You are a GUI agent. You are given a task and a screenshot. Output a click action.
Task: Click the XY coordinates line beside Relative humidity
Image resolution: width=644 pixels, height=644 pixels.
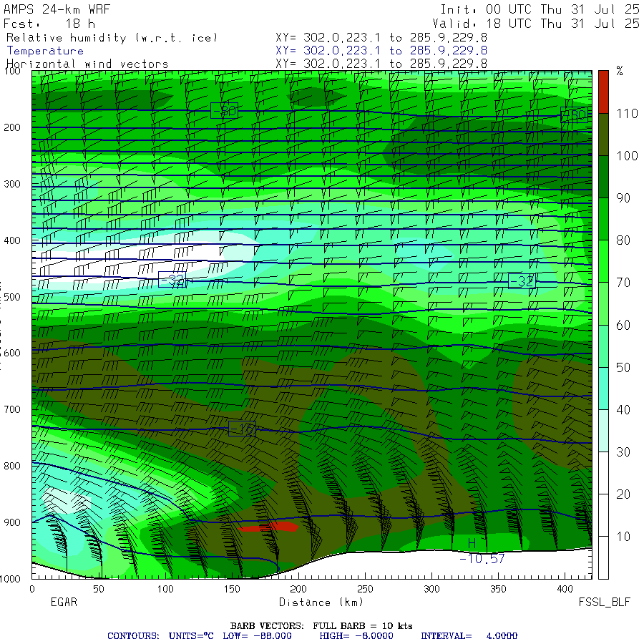click(381, 38)
